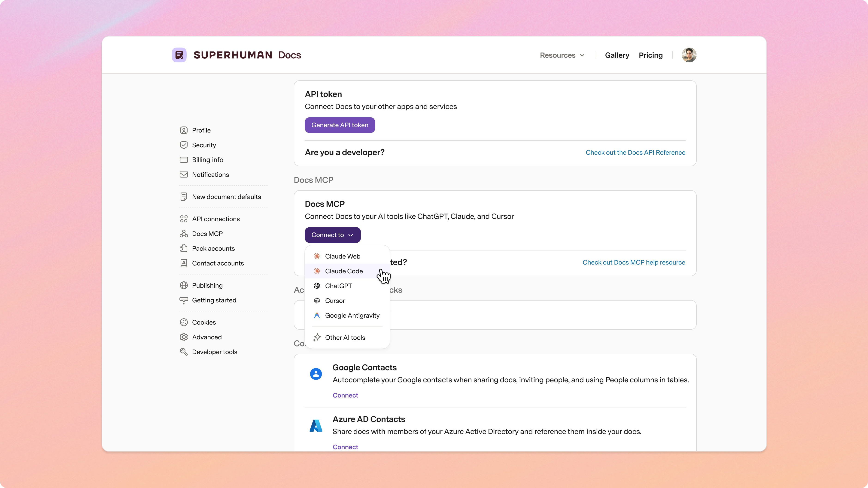Open Cookies settings
Screen dimensions: 868x488
pyautogui.click(x=198, y=322)
